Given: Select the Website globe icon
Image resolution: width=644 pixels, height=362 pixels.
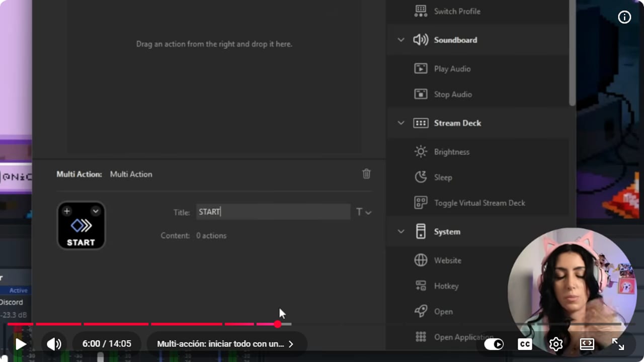Looking at the screenshot, I should click(x=421, y=260).
